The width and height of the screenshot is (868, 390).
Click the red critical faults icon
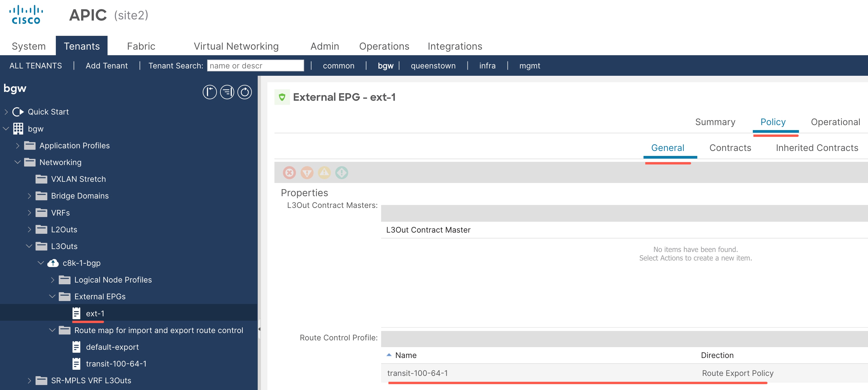pos(289,173)
